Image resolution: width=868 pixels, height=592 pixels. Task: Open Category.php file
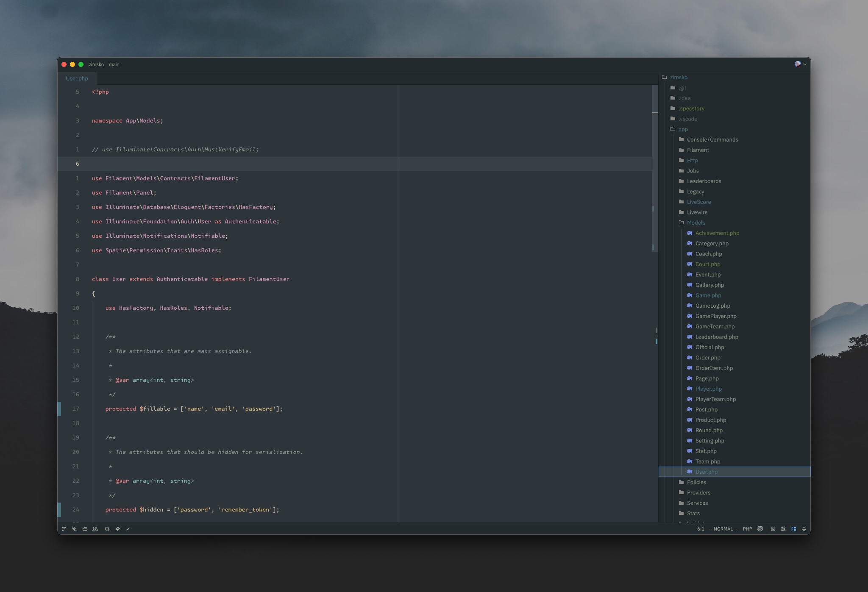(734, 243)
